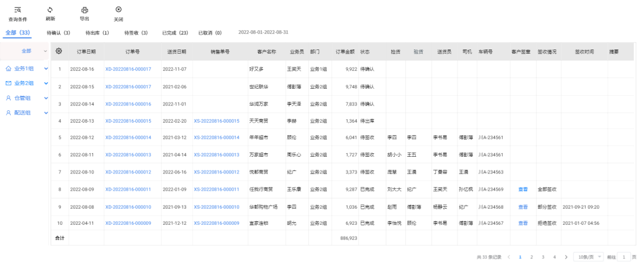Expand the 业务1组 group chevron
644x267 pixels.
click(45, 69)
